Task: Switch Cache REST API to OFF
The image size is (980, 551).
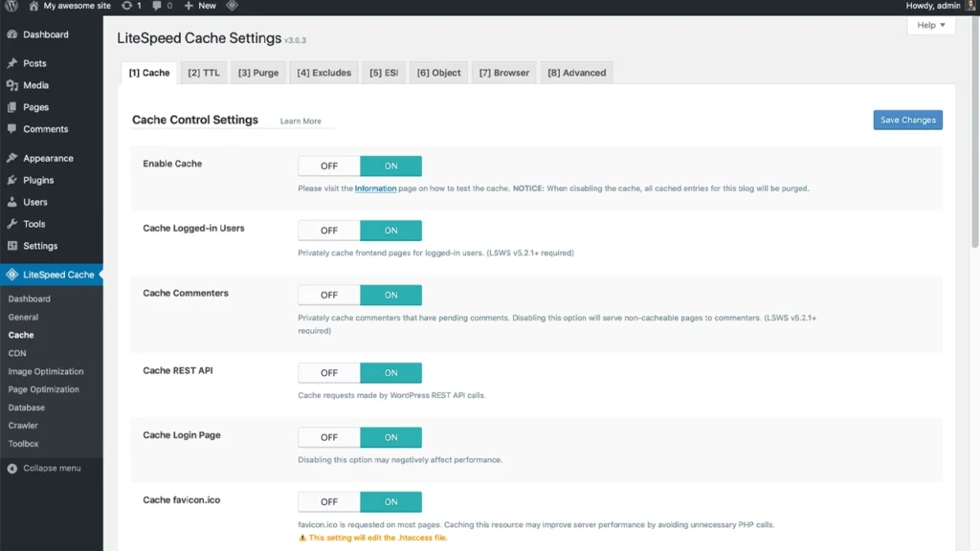Action: (x=328, y=372)
